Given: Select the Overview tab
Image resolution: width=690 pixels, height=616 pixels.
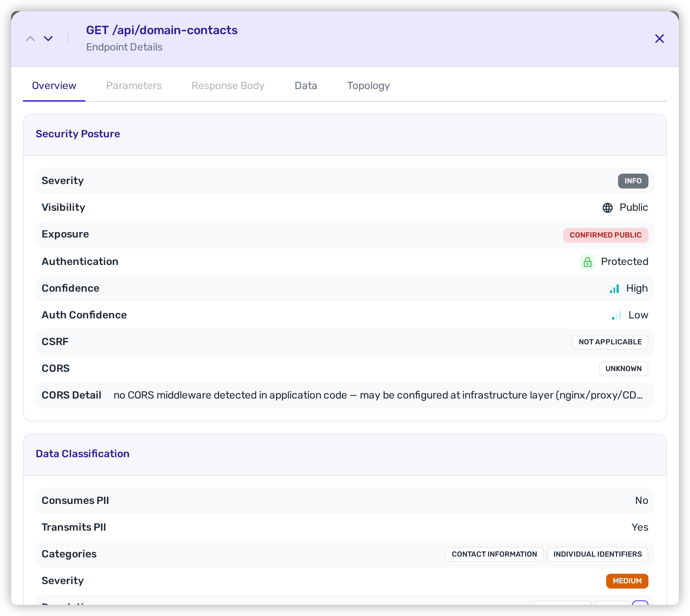Looking at the screenshot, I should click(x=54, y=86).
